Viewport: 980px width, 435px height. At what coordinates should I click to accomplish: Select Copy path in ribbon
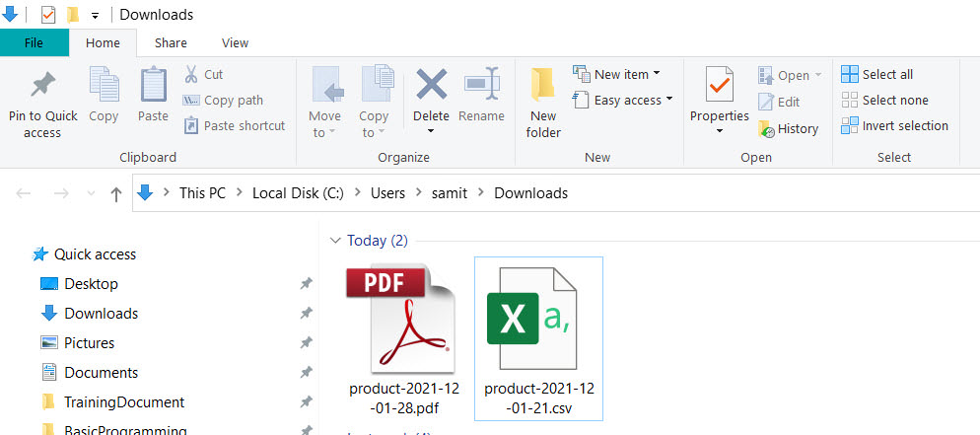223,100
